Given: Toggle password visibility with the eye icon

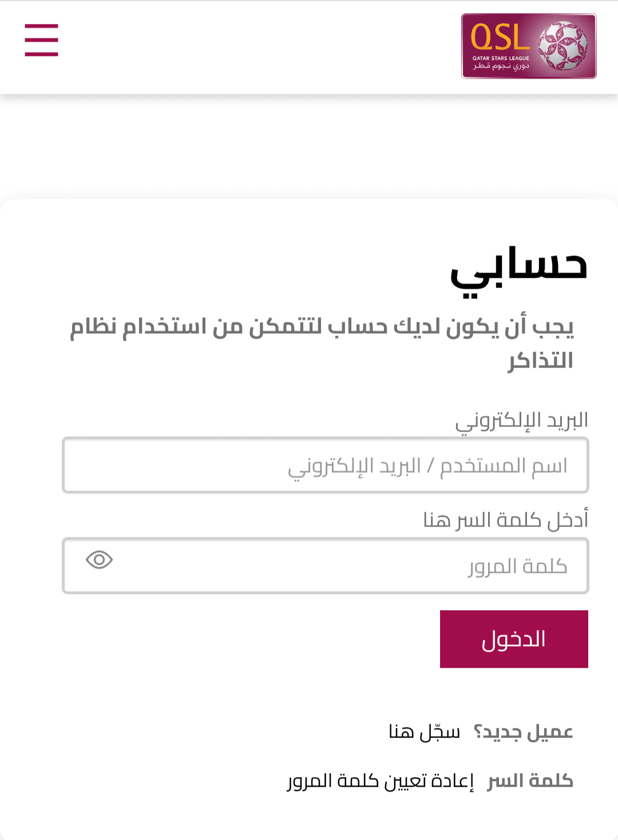Looking at the screenshot, I should (99, 559).
